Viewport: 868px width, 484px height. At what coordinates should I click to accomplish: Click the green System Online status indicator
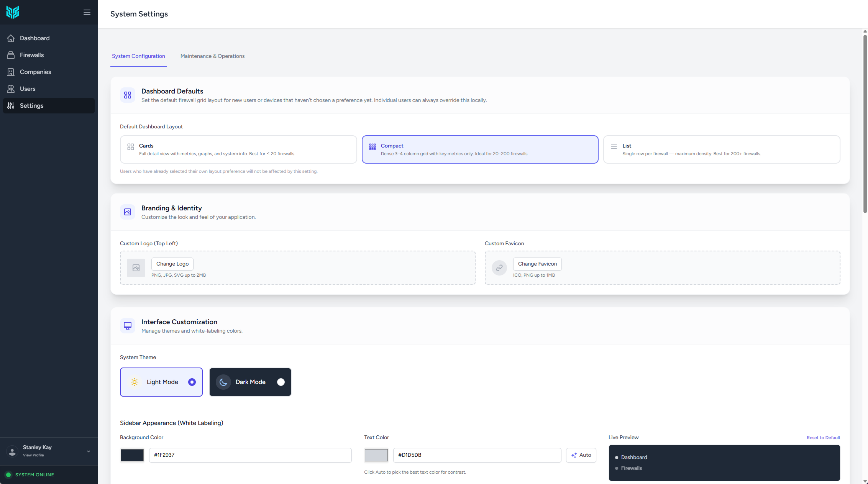click(8, 475)
